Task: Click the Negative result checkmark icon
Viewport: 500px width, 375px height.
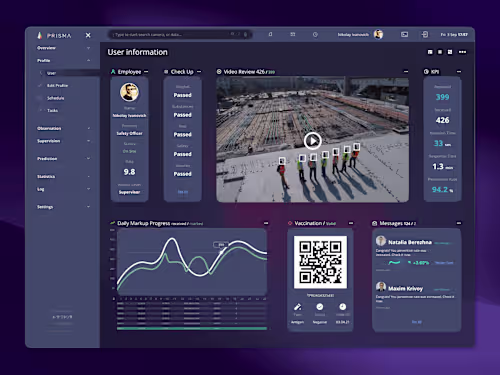Action: point(320,307)
